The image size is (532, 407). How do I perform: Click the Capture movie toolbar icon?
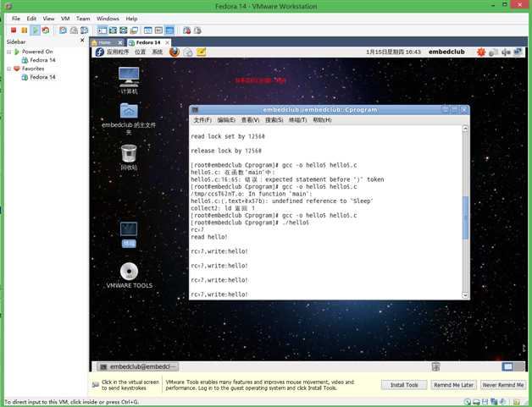point(197,30)
